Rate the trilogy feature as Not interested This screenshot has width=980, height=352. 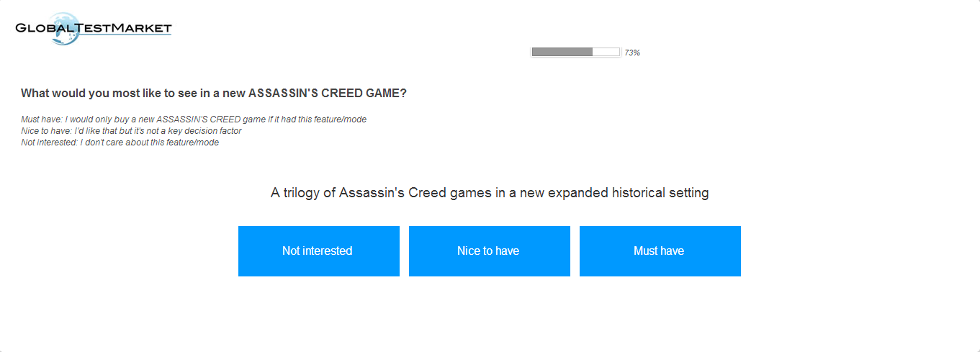click(x=318, y=251)
